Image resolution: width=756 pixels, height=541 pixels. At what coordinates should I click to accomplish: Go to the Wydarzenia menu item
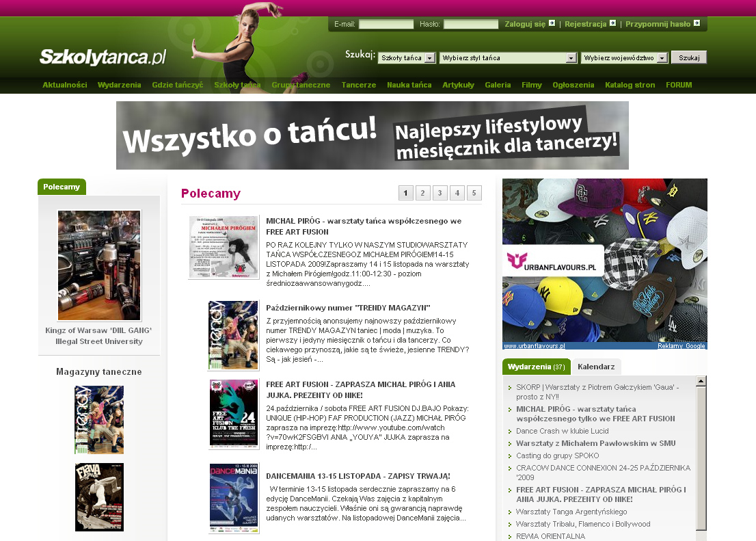point(119,85)
